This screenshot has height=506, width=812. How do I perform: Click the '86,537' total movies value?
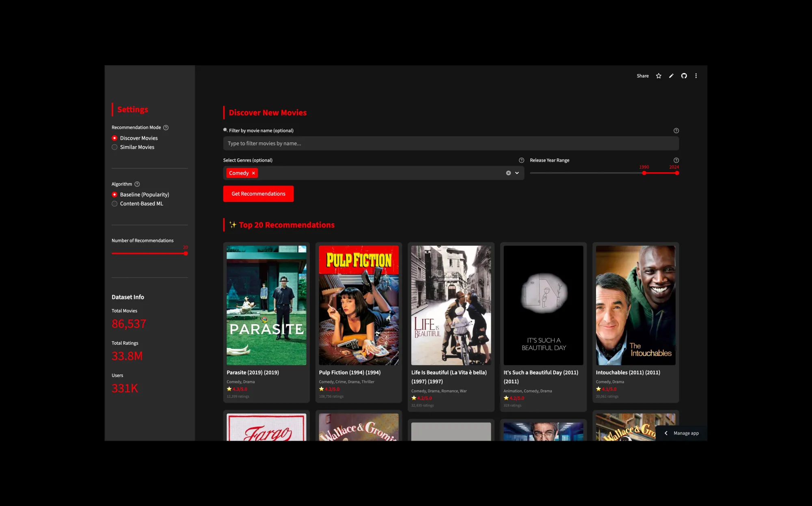(x=129, y=324)
